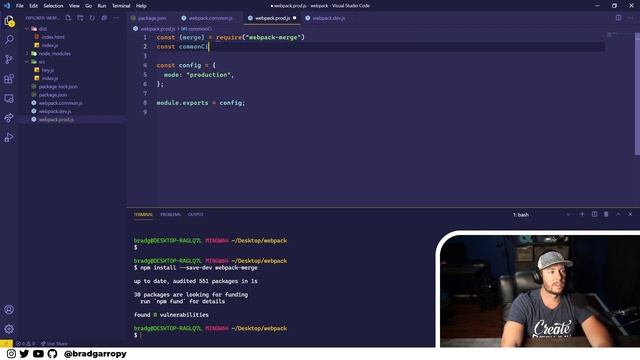Select the TERMINAL panel tab

point(143,214)
